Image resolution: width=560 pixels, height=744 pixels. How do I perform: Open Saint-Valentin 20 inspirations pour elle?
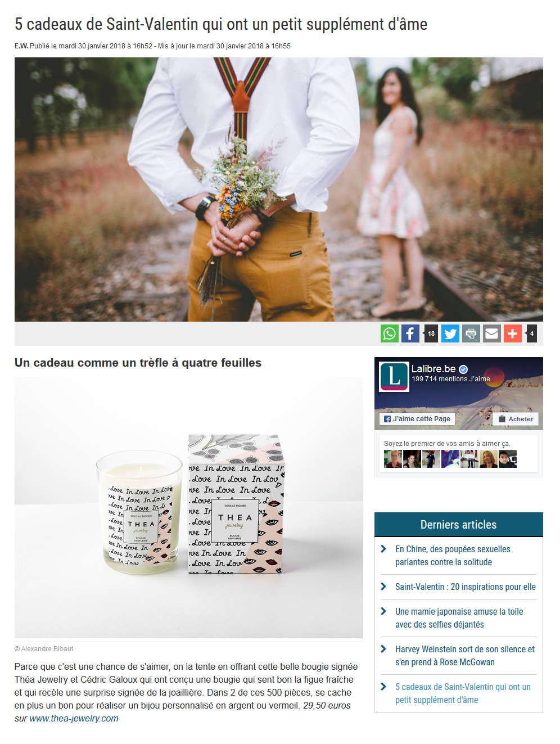[466, 587]
